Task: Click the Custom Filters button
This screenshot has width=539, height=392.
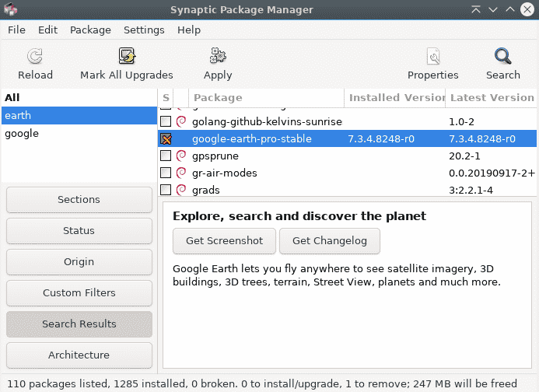Action: pos(79,293)
